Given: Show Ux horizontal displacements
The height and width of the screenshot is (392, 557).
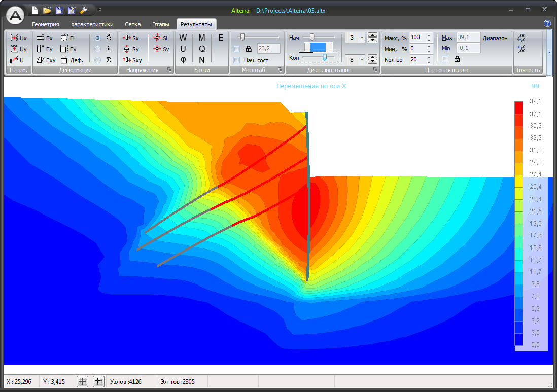Looking at the screenshot, I should tap(18, 38).
